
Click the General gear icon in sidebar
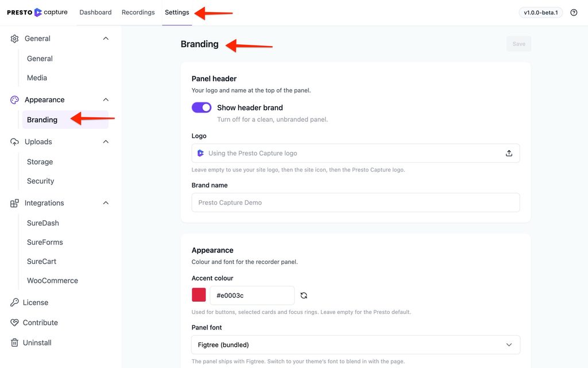click(14, 39)
